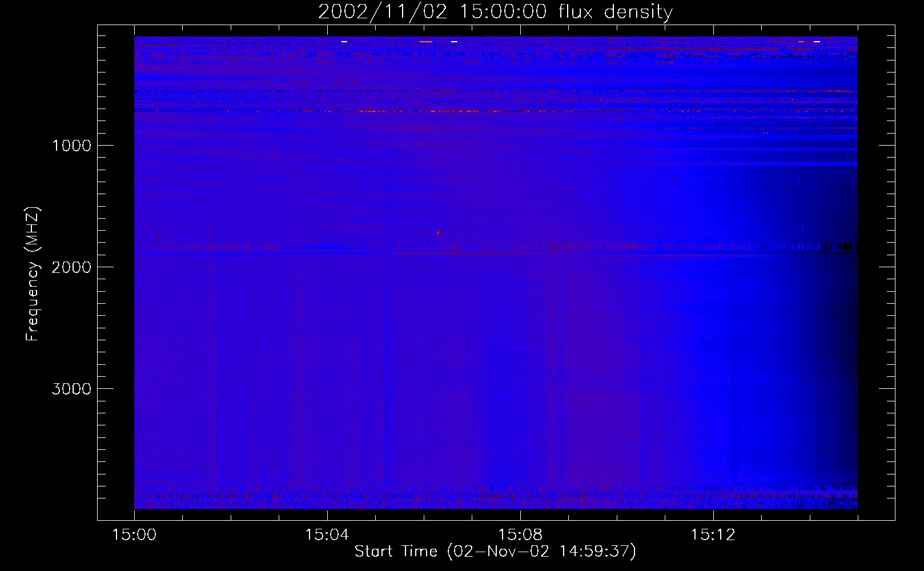Viewport: 924px width, 571px height.
Task: Select the 'Frequency (MHZ)' y-axis label
Action: pyautogui.click(x=33, y=274)
